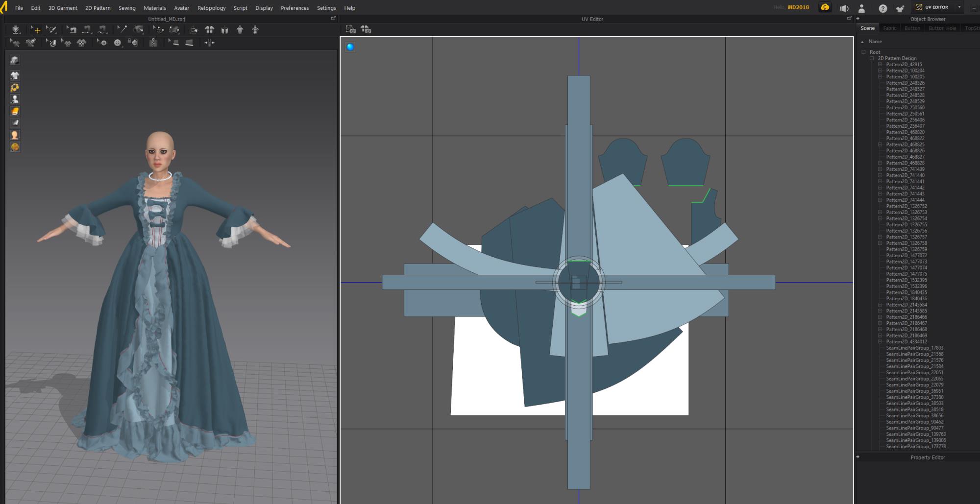Open the Sewing menu
This screenshot has height=504, width=980.
(x=127, y=8)
